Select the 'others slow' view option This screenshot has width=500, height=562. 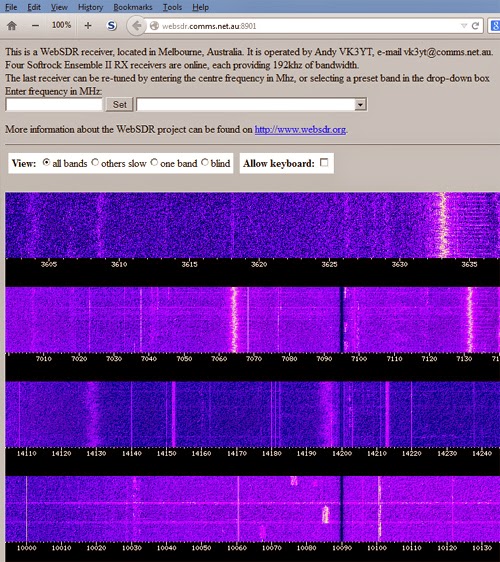(95, 162)
